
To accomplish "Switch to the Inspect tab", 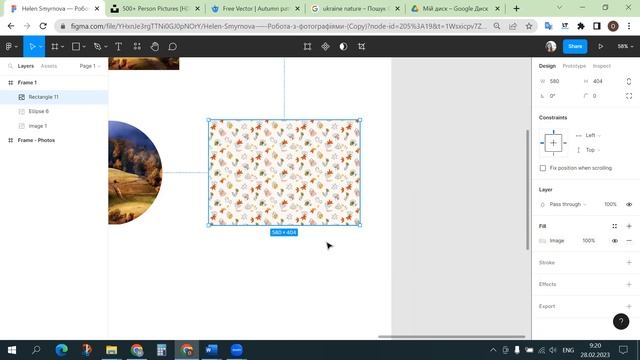I will (x=602, y=66).
